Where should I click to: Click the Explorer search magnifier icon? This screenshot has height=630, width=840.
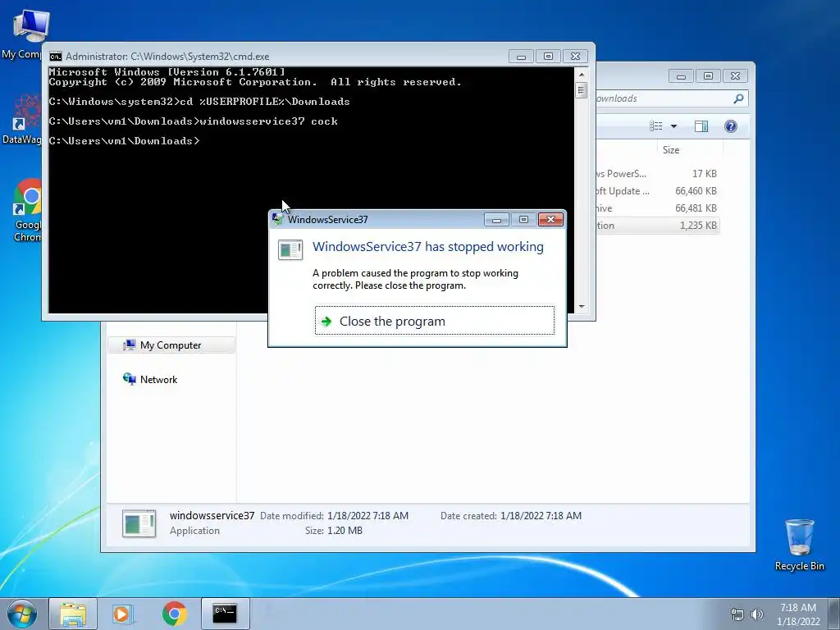(738, 98)
